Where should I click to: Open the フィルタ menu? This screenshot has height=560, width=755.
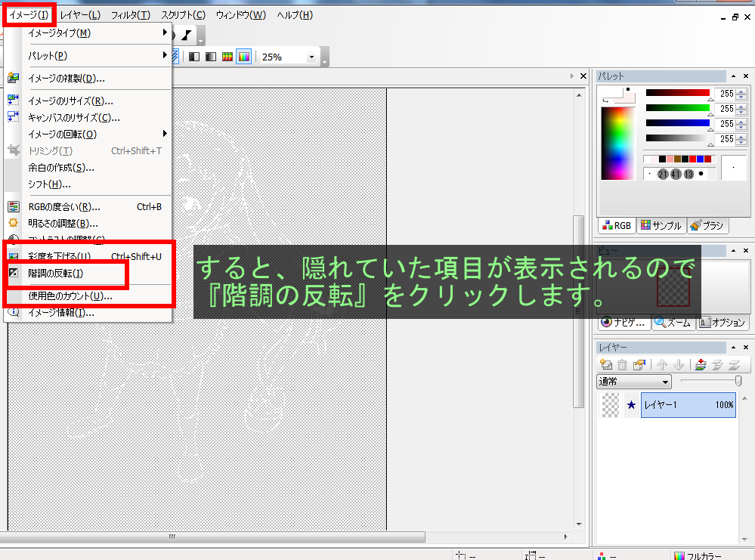[x=130, y=15]
